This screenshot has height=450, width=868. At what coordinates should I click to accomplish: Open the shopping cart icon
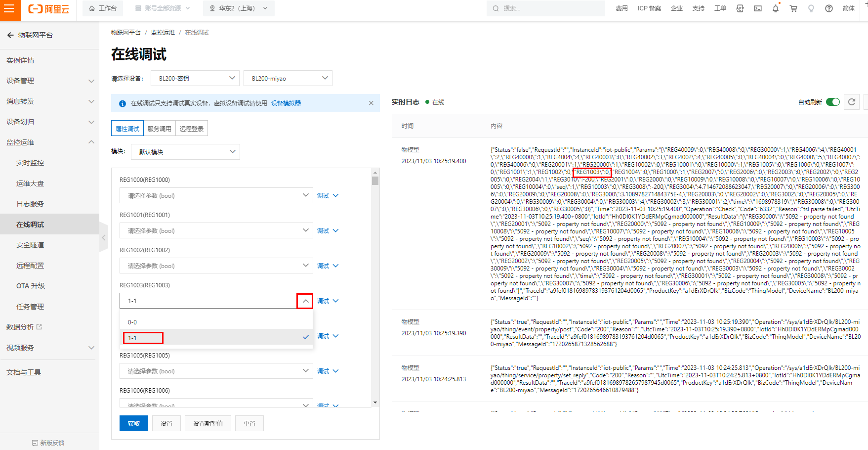click(793, 8)
